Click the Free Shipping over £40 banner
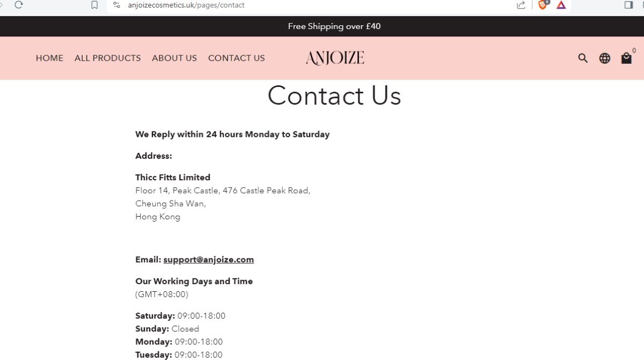Screen dimensions: 644x362 (x=334, y=26)
